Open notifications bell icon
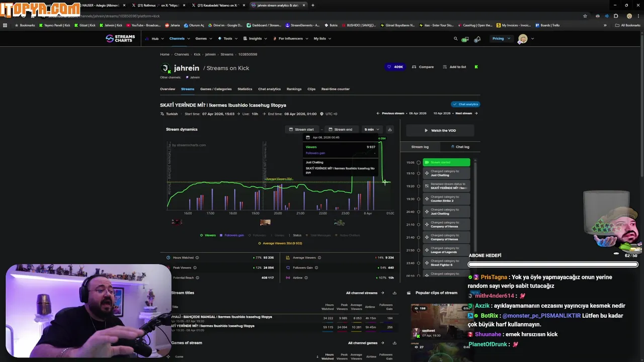This screenshot has height=362, width=644. (x=477, y=39)
